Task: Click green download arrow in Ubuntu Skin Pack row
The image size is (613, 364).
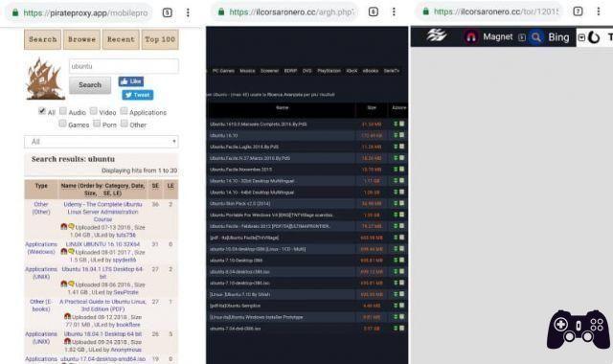Action: pos(396,203)
